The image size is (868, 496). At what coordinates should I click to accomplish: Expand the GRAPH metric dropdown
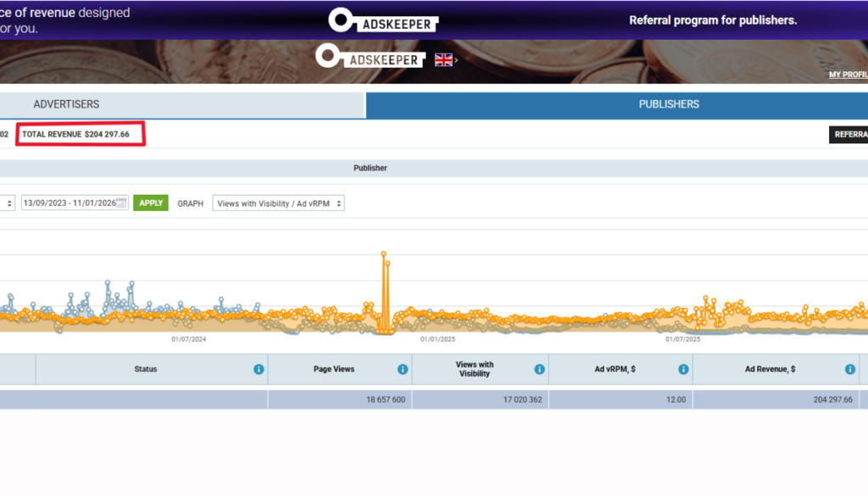[x=278, y=203]
